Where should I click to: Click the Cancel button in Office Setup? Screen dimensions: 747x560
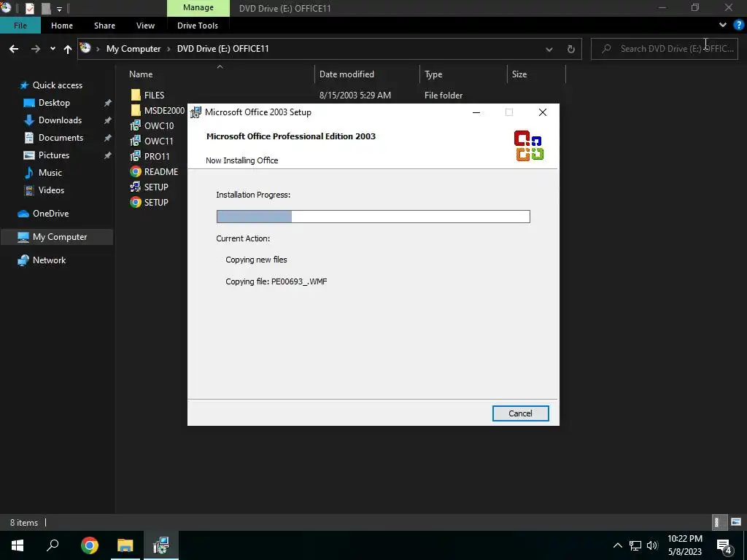point(520,413)
